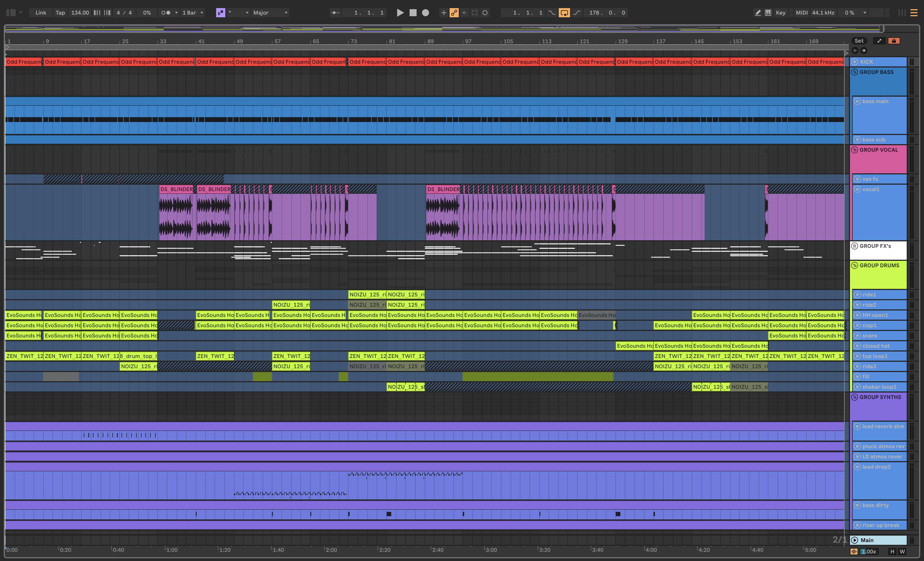Image resolution: width=924 pixels, height=561 pixels.
Task: Select the bass main track header
Action: pyautogui.click(x=875, y=101)
